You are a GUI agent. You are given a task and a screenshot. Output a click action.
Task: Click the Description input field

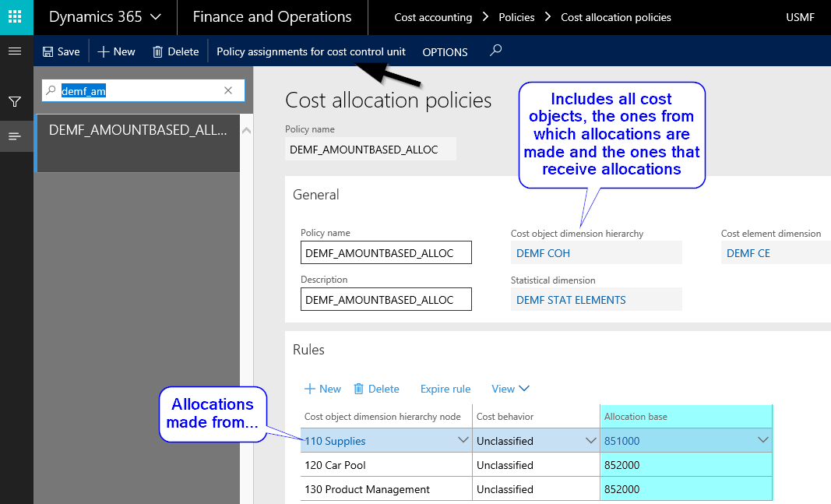tap(386, 300)
